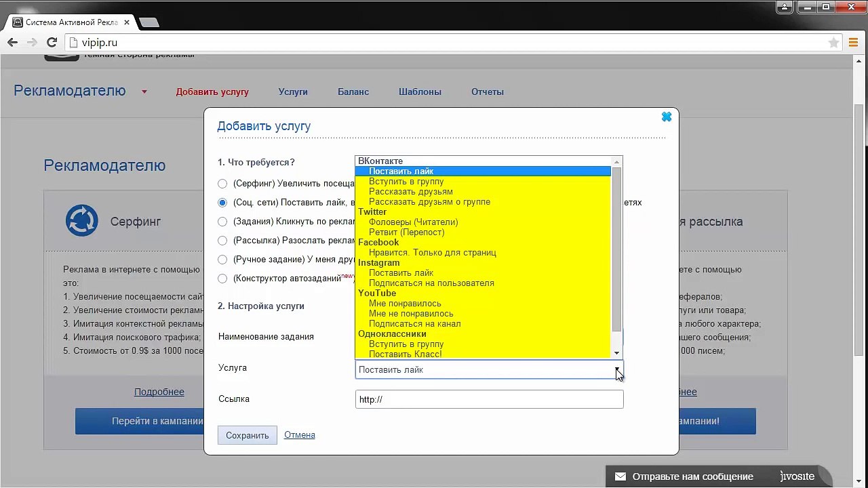Click the Перейти в кампании button
Viewport: 868px width, 488px height.
tap(140, 421)
